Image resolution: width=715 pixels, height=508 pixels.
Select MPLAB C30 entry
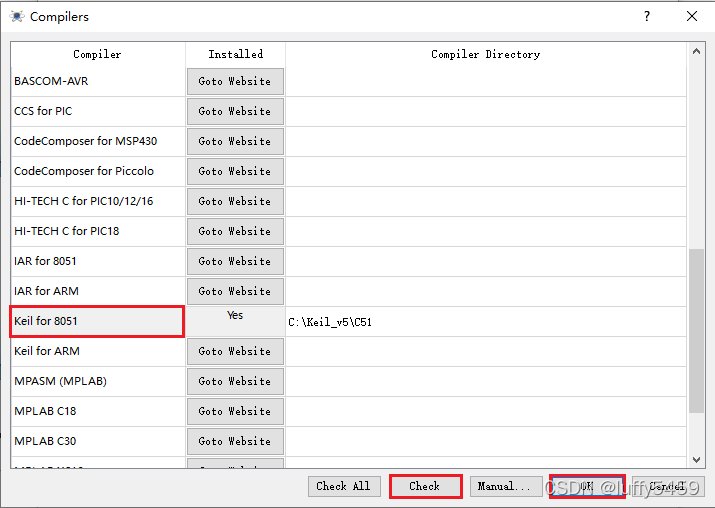98,442
